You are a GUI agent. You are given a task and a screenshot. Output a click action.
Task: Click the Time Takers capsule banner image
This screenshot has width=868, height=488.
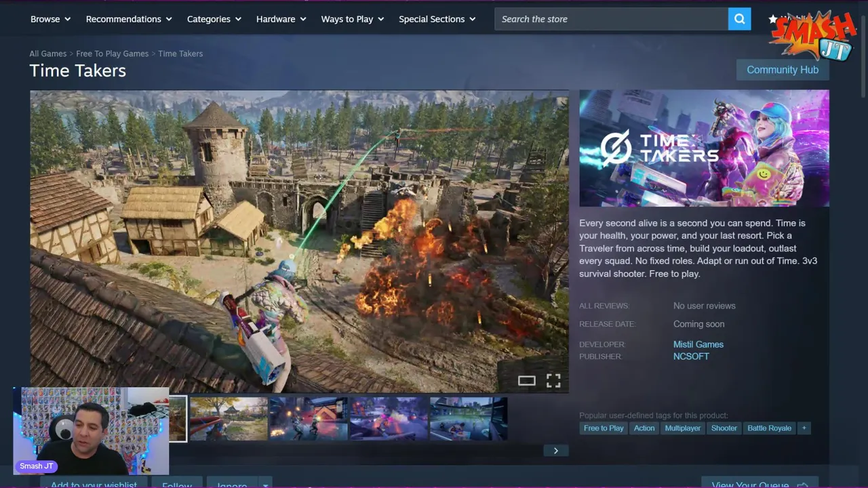(704, 148)
